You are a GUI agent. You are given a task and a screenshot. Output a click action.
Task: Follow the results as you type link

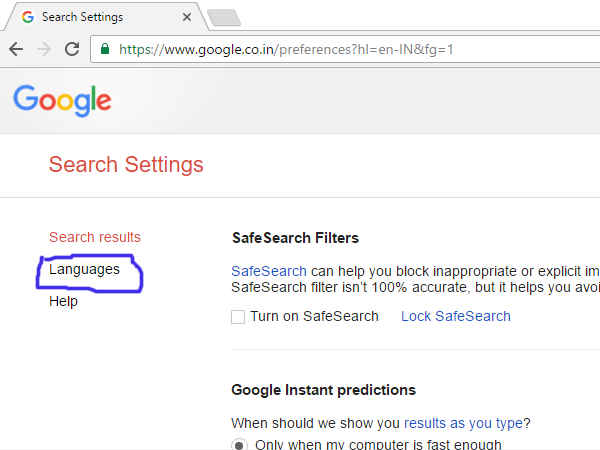[x=463, y=423]
